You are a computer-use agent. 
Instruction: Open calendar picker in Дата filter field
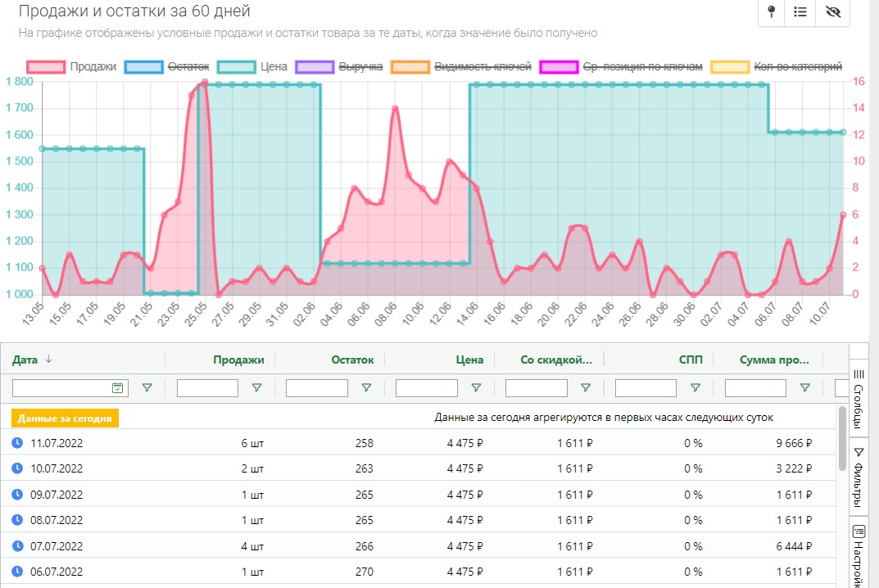(x=117, y=388)
